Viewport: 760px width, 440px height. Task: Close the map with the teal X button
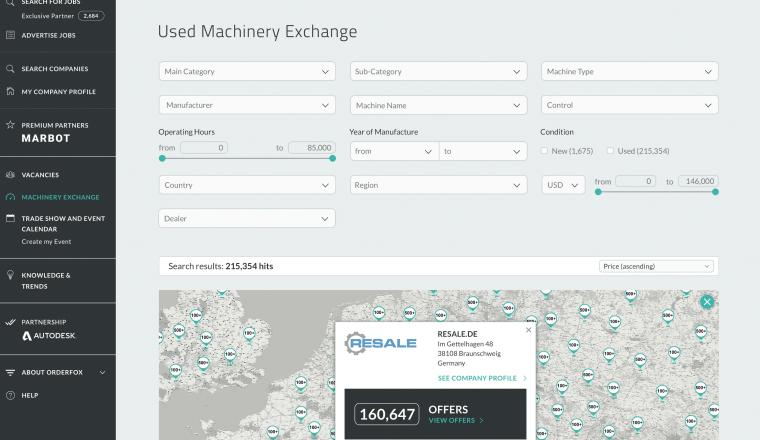click(707, 302)
